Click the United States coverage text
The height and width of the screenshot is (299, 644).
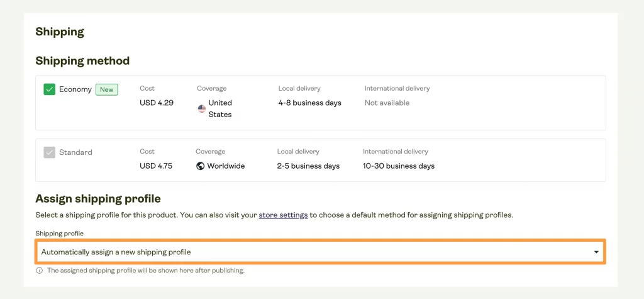click(220, 108)
